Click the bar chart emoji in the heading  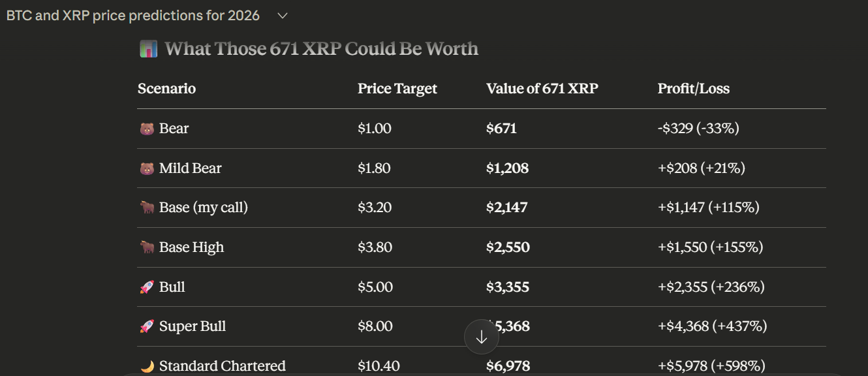148,48
